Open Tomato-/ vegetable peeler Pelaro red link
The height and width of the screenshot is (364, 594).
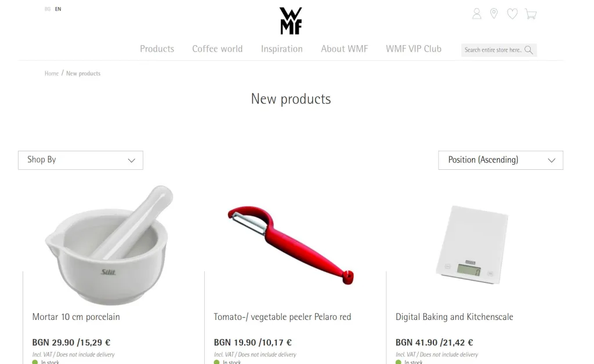pyautogui.click(x=282, y=316)
